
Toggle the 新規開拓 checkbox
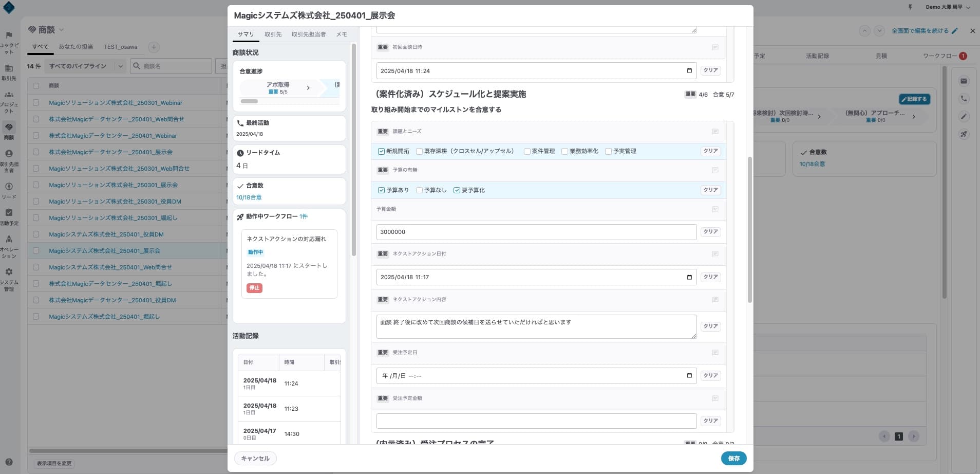(381, 151)
